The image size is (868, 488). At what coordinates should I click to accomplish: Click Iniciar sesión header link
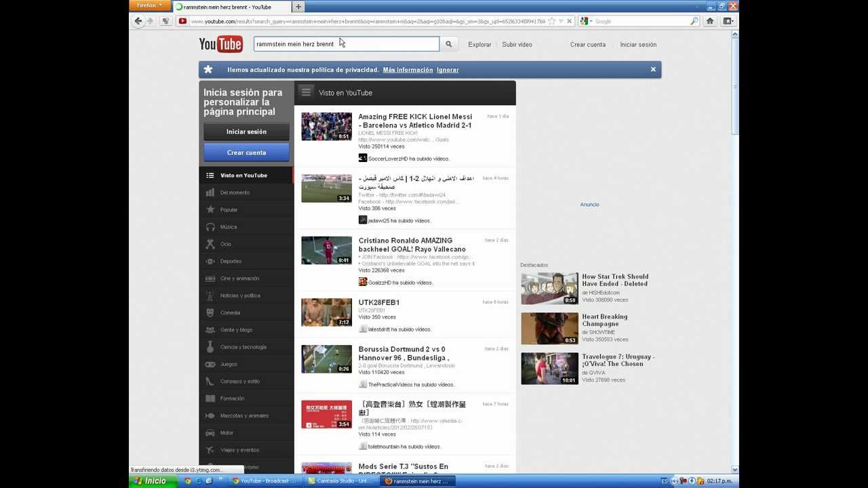click(638, 45)
